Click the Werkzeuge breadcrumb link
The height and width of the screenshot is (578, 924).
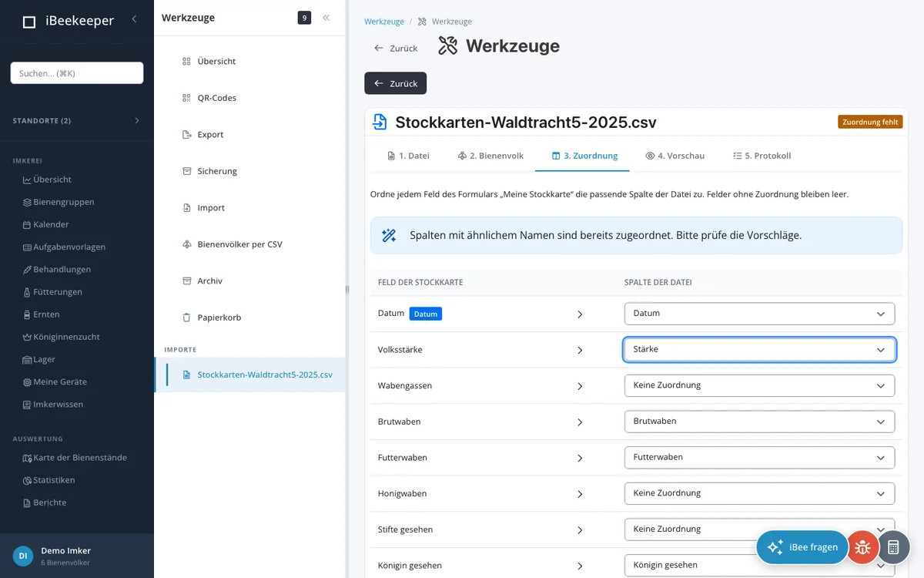click(x=384, y=22)
